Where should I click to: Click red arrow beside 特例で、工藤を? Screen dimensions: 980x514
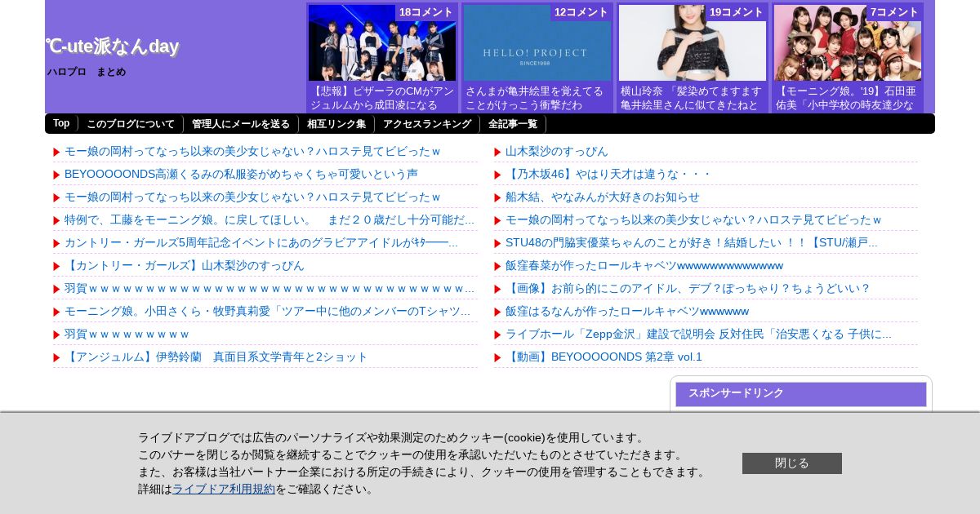tap(57, 220)
